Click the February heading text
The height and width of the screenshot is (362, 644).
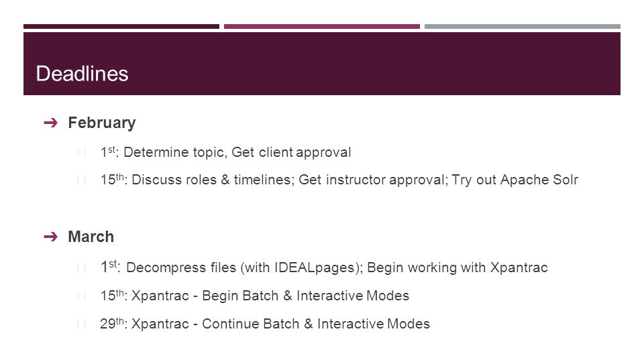102,123
